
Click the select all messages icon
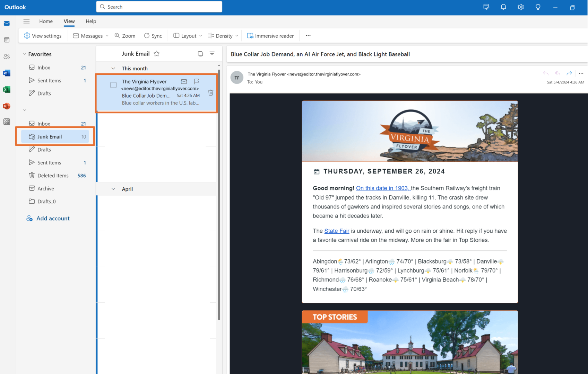200,54
